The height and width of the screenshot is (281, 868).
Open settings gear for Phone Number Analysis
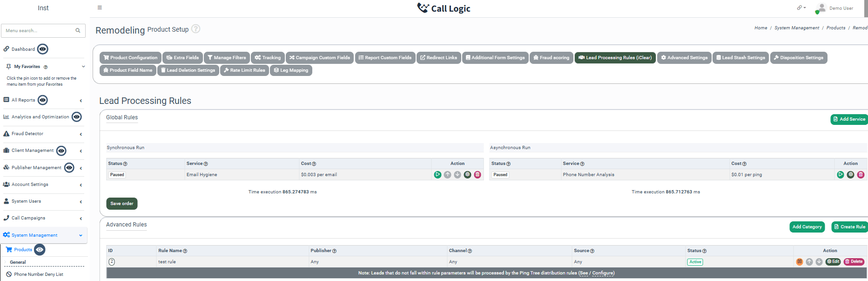point(850,175)
